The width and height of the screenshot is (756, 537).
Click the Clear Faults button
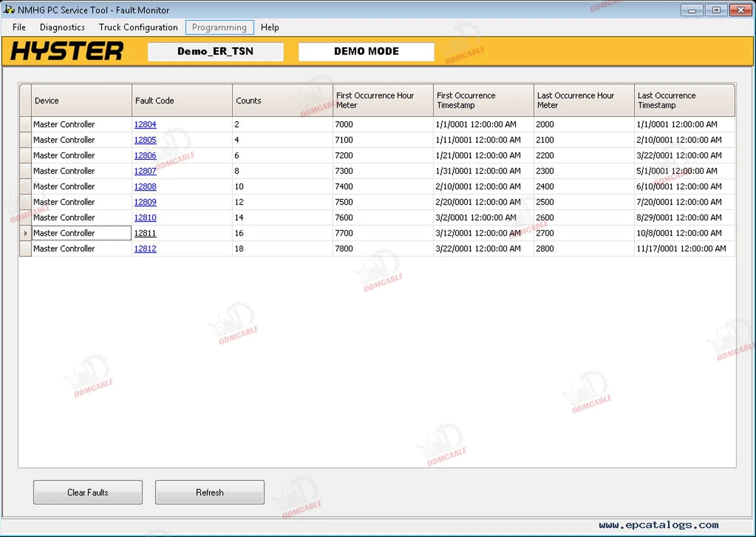point(88,492)
